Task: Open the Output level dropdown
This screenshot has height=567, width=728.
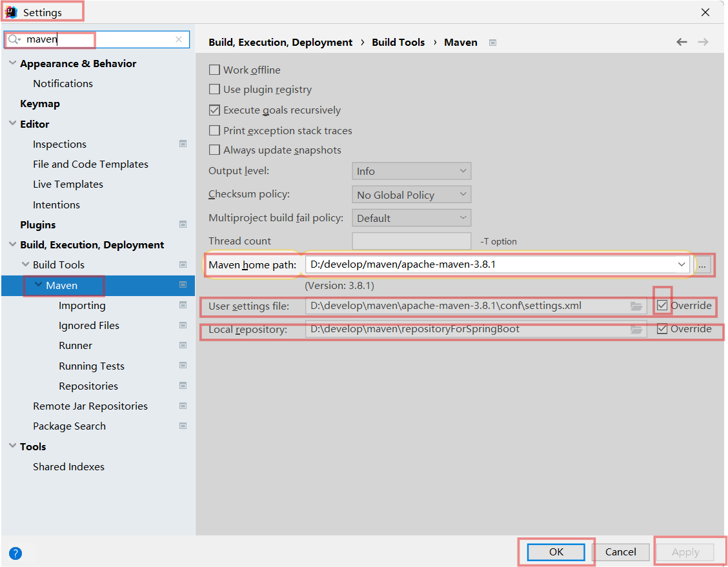Action: (x=411, y=171)
